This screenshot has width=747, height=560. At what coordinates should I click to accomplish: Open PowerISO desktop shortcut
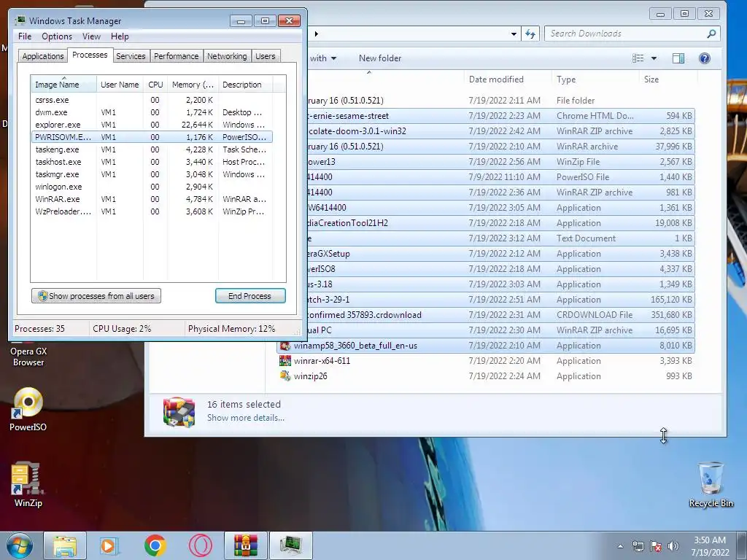[28, 409]
